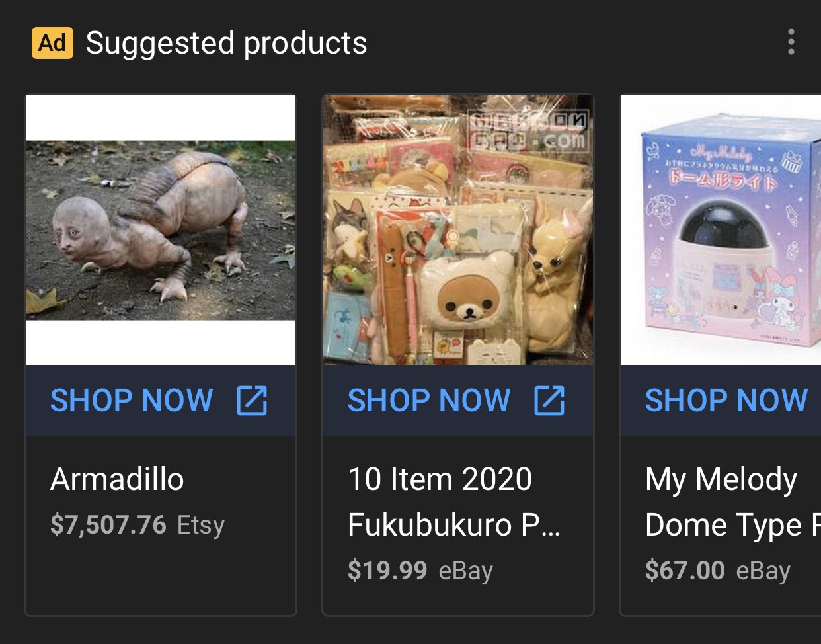Screen dimensions: 821x644
Task: Open the My Melody dome light photo
Action: tap(721, 230)
